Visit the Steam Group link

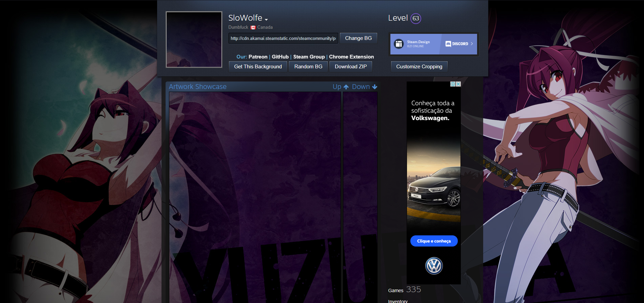pos(309,57)
